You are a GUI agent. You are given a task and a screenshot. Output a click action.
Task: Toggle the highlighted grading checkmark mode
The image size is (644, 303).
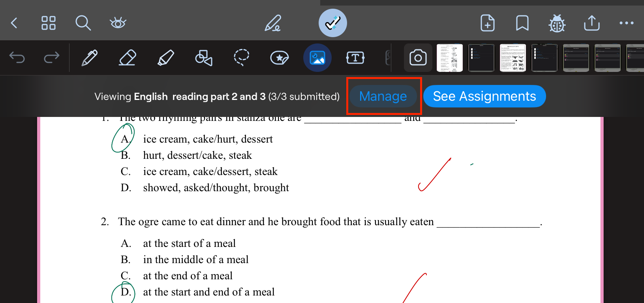pos(332,23)
